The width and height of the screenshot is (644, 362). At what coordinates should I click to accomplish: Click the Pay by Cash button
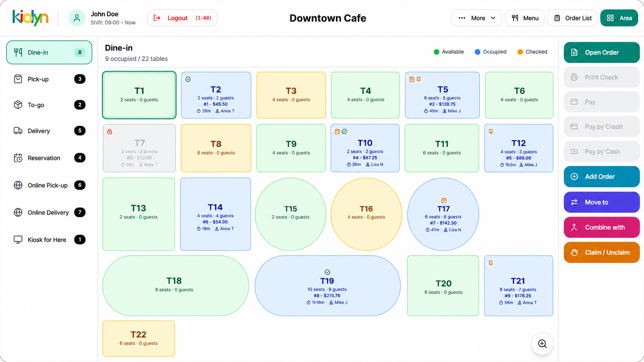(602, 151)
